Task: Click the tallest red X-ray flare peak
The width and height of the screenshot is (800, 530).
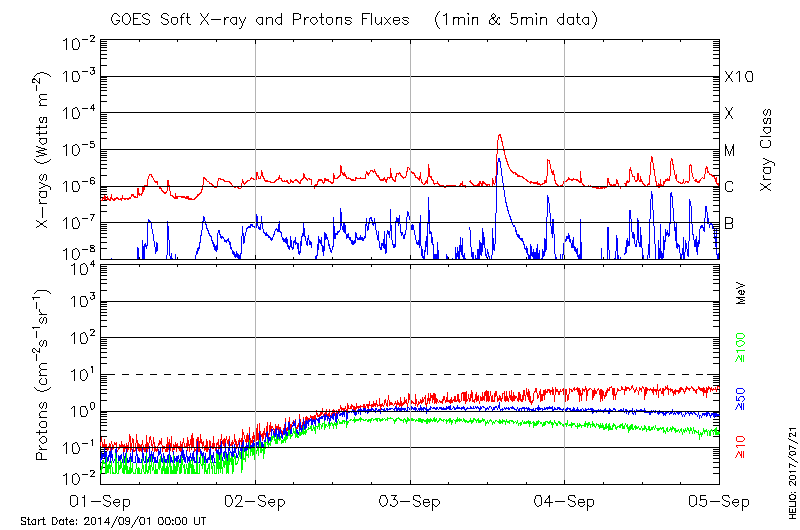Action: [498, 136]
